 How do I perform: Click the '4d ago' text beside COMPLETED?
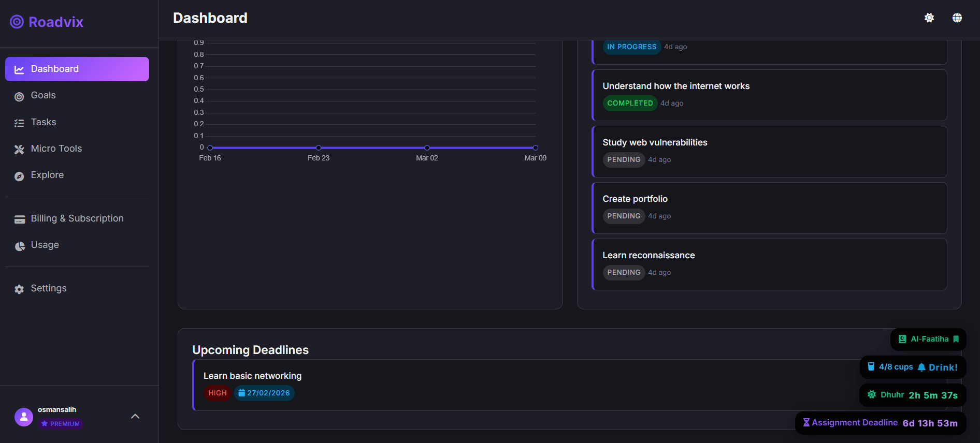click(x=672, y=103)
